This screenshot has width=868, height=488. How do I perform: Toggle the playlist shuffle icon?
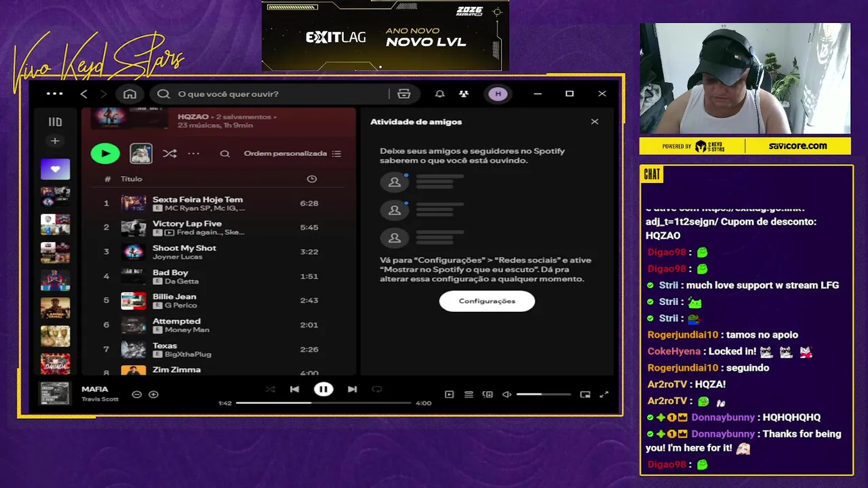(x=170, y=154)
